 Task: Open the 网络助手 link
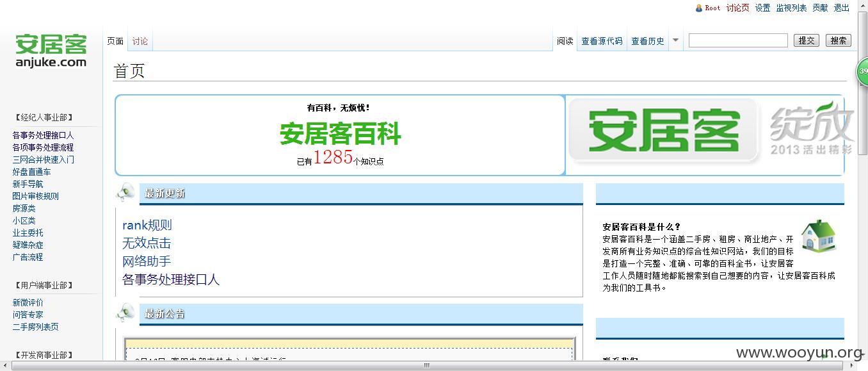(x=147, y=261)
